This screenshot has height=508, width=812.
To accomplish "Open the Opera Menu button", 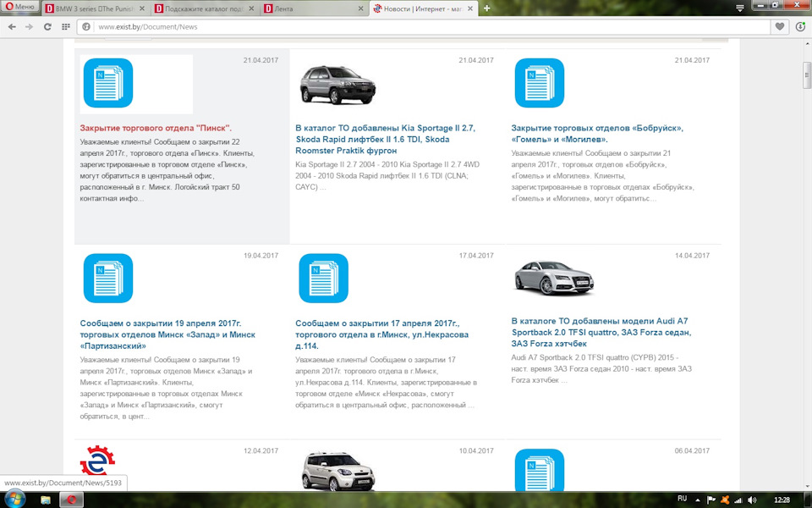I will [19, 8].
